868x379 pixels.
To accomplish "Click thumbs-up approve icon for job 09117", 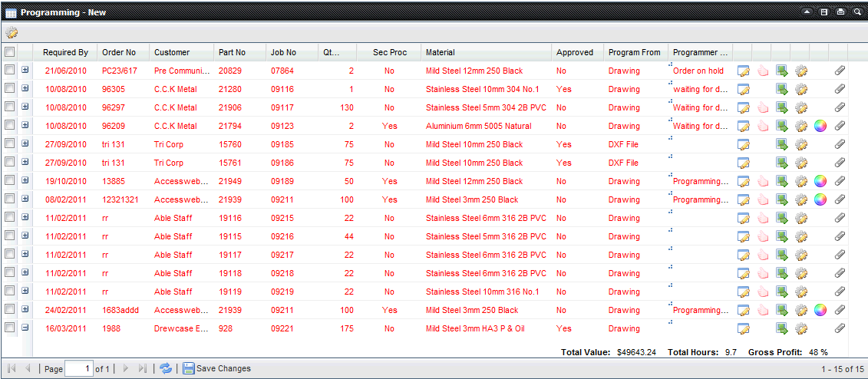I will 763,107.
